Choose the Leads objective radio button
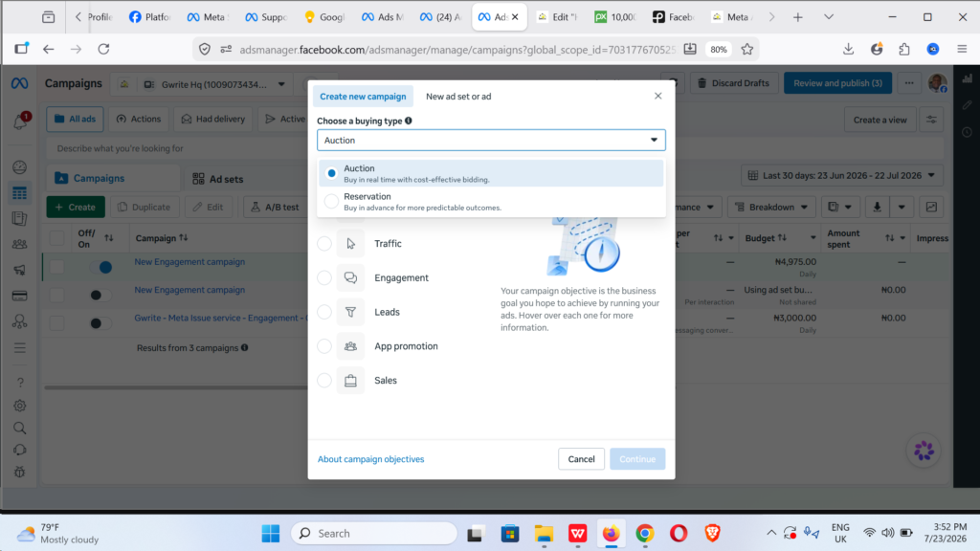 [x=324, y=312]
